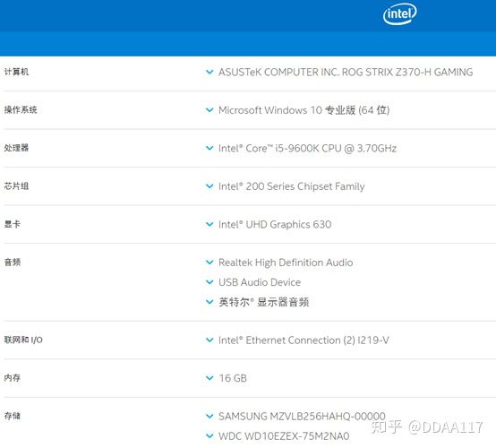The height and width of the screenshot is (448, 496).
Task: Click the 16 GB memory value
Action: pyautogui.click(x=233, y=378)
